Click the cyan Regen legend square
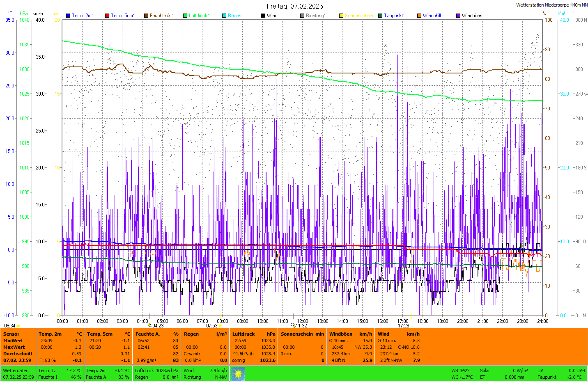Viewport: 588px width, 382px height. [224, 16]
